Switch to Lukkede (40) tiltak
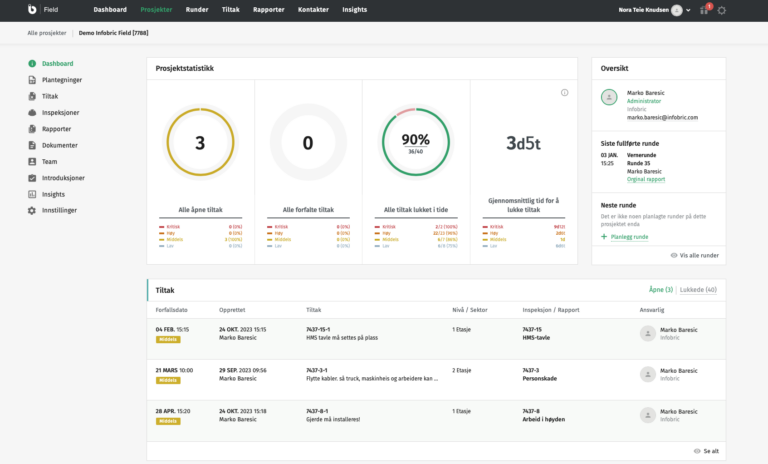The height and width of the screenshot is (464, 768). [698, 290]
